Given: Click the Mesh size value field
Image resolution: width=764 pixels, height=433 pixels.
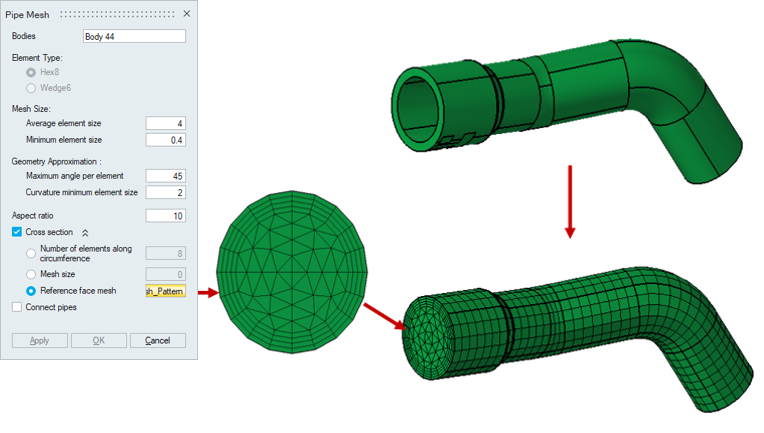Looking at the screenshot, I should coord(166,274).
